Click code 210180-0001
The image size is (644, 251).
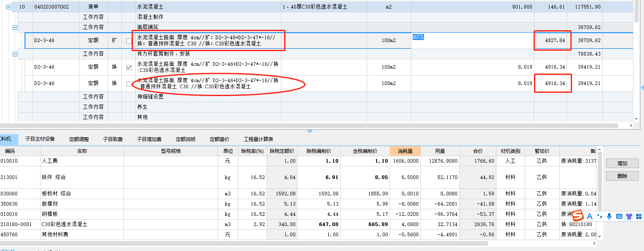16,224
